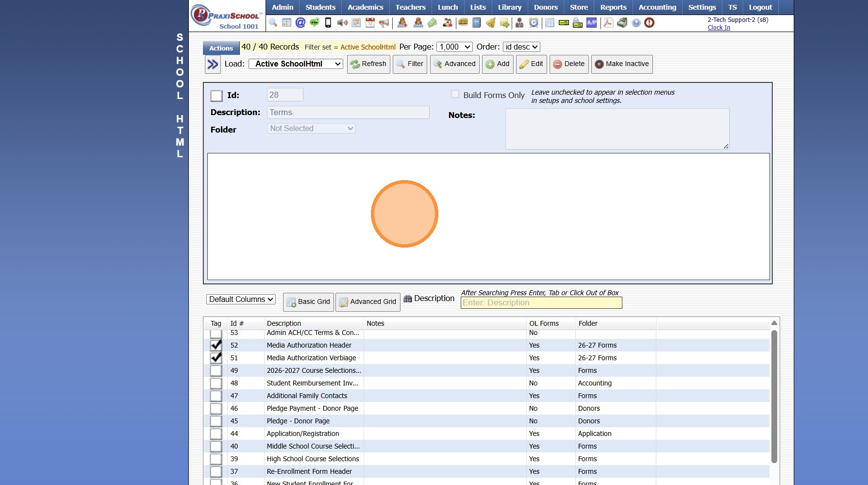Click the mobile phone icon
Image resolution: width=868 pixels, height=485 pixels.
coord(328,23)
